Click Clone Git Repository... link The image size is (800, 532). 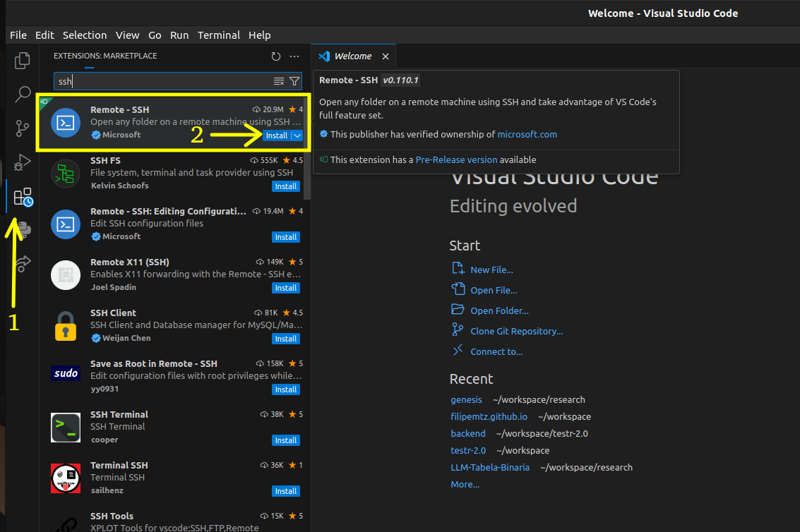(516, 331)
